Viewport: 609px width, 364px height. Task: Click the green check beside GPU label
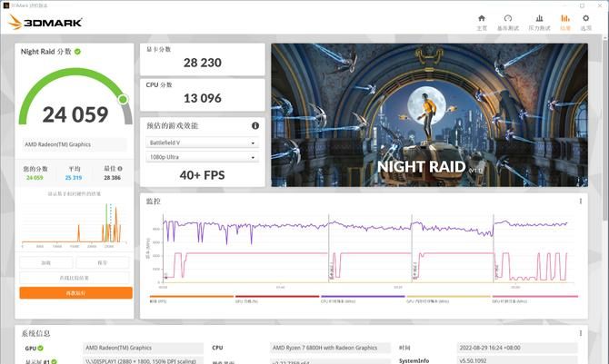coord(40,348)
